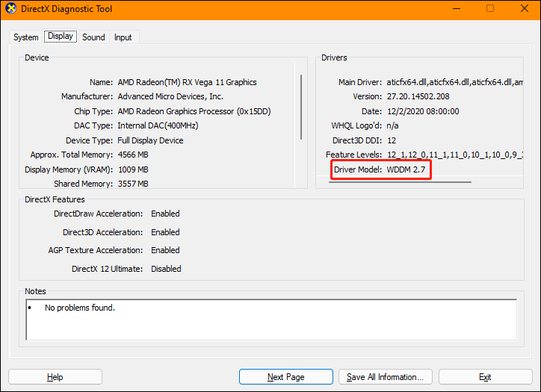Click Direct3D Acceleration Enabled value
The image size is (541, 392).
point(165,232)
